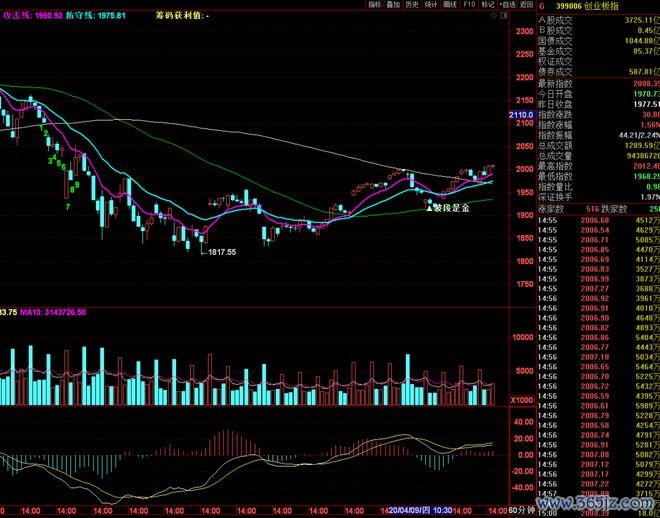Open the 叠加 overlay tool

394,5
